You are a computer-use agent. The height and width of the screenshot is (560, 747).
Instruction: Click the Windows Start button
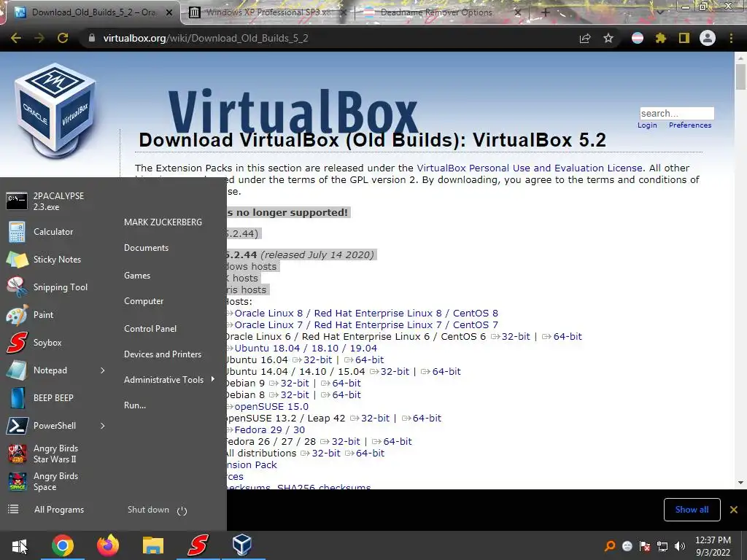[x=20, y=545]
